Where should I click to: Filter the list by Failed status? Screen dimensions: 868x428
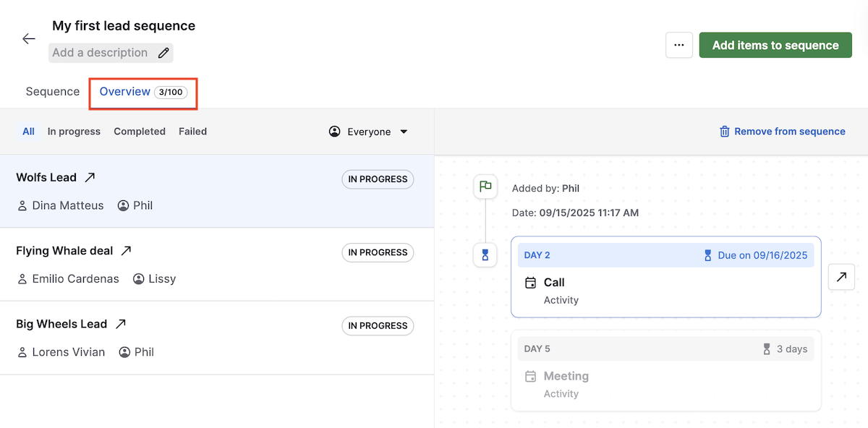(x=192, y=131)
